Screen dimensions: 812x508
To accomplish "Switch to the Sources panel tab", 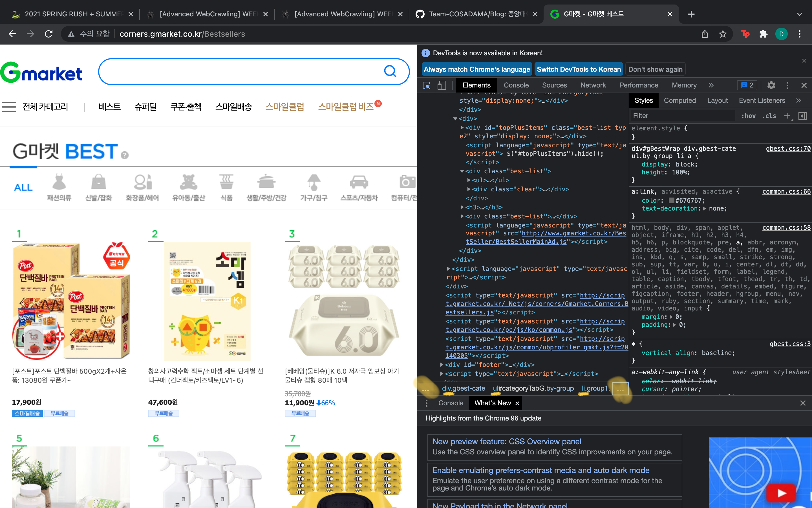I will tap(554, 85).
